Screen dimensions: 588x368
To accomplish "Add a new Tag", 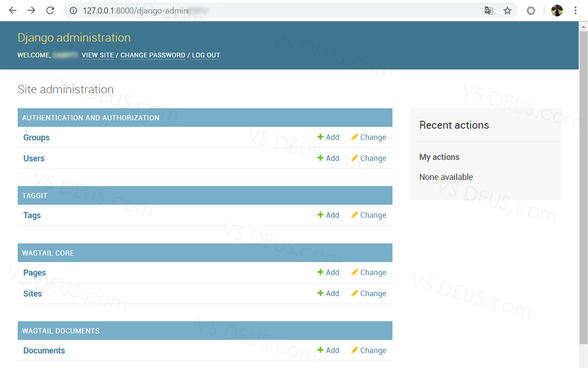I will 328,215.
